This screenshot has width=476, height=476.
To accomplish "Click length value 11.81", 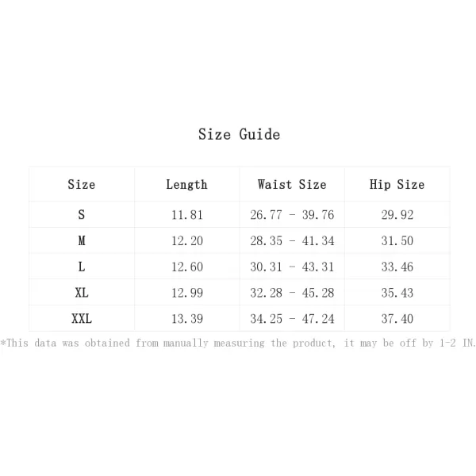I will pyautogui.click(x=186, y=215).
